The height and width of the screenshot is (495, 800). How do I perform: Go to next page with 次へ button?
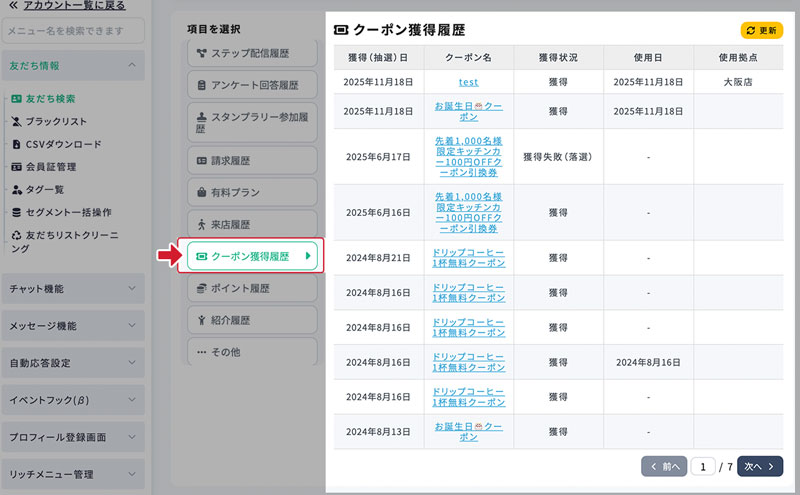pyautogui.click(x=760, y=466)
